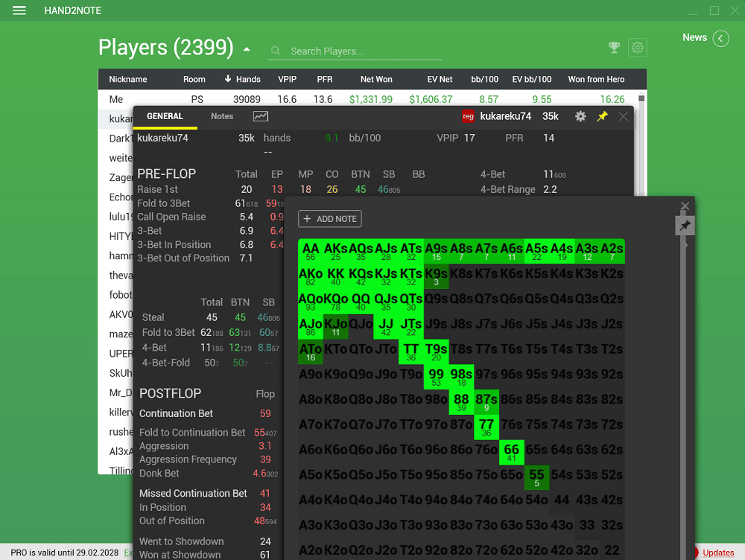Click the 3-Bet Out of Position stat
This screenshot has width=745, height=560.
[183, 258]
